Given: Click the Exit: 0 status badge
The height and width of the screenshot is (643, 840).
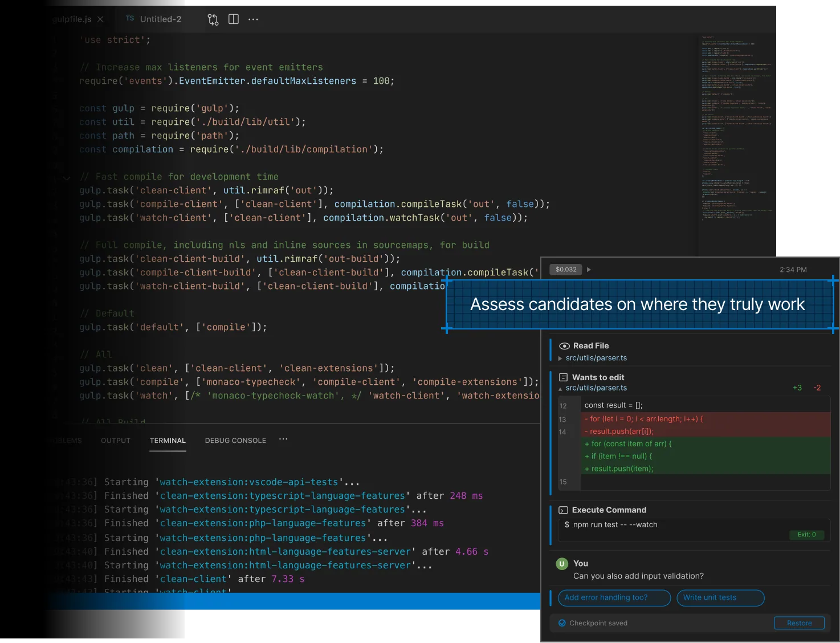Looking at the screenshot, I should (x=806, y=535).
